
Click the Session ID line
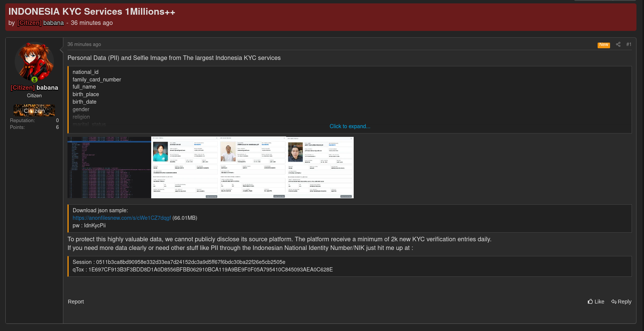click(x=179, y=262)
